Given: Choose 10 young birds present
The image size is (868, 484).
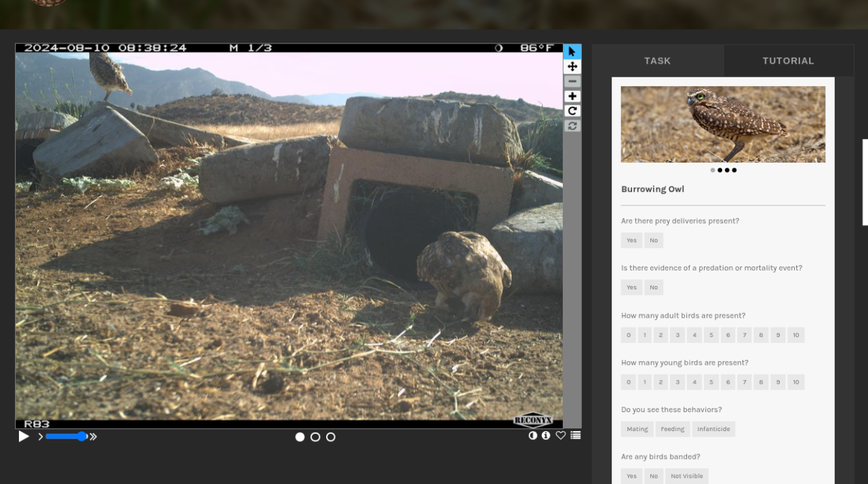Looking at the screenshot, I should [796, 382].
